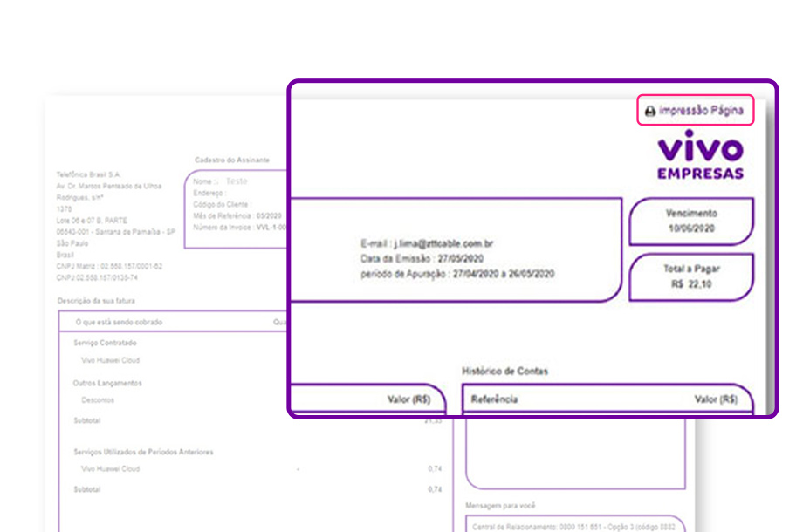Click Valor (R$) header next to Referência
The image size is (803, 532).
716,399
